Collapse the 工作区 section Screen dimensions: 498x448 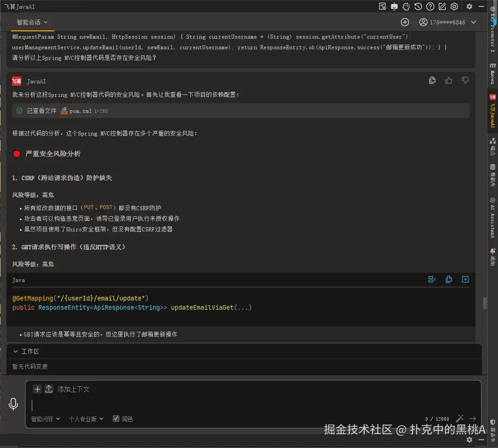pos(15,351)
